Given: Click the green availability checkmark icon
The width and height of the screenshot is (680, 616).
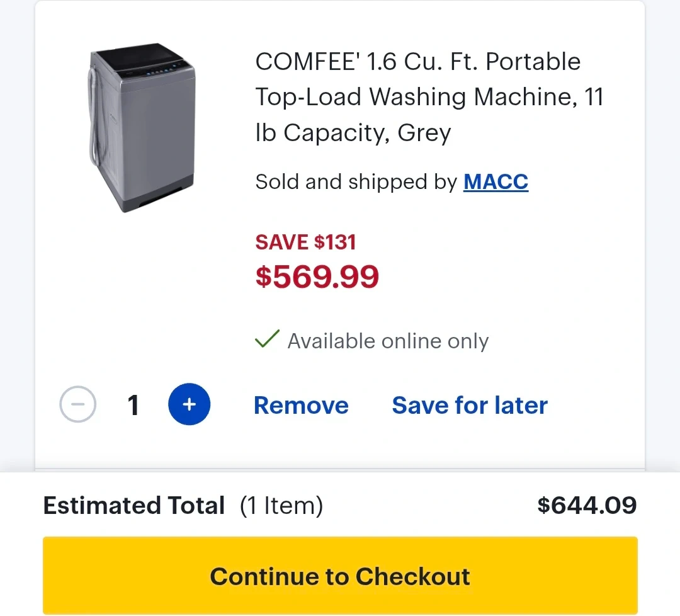Looking at the screenshot, I should (267, 339).
